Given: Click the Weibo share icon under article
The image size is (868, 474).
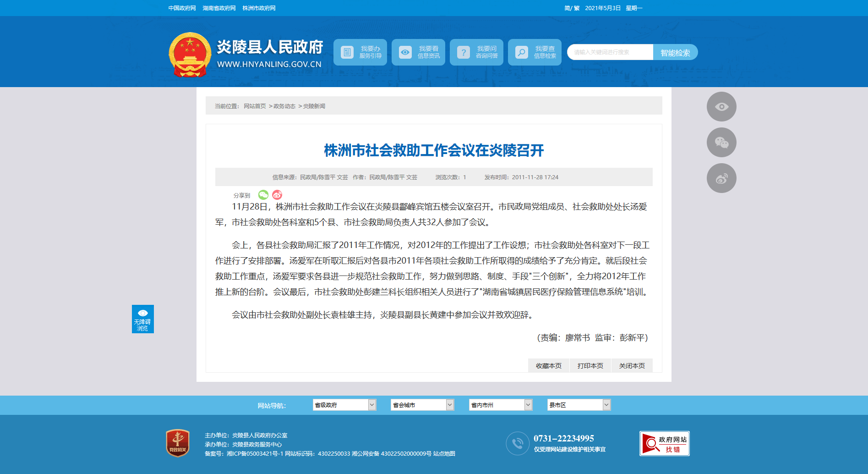Looking at the screenshot, I should tap(277, 195).
